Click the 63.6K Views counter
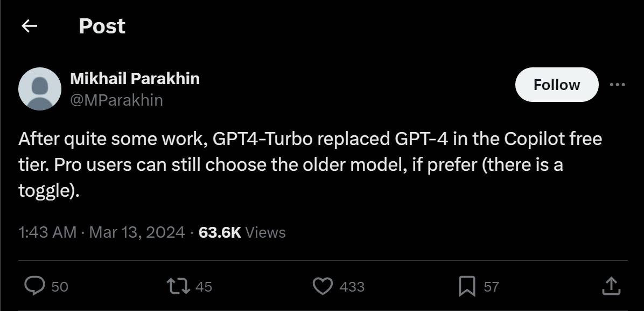 click(x=242, y=232)
